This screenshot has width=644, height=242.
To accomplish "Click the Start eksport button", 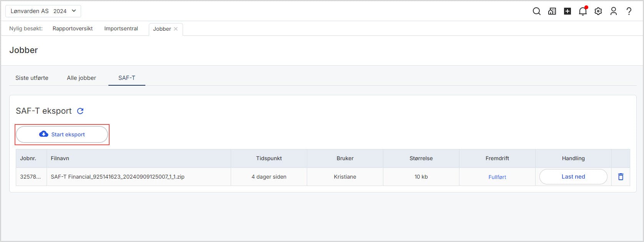I will (x=62, y=134).
